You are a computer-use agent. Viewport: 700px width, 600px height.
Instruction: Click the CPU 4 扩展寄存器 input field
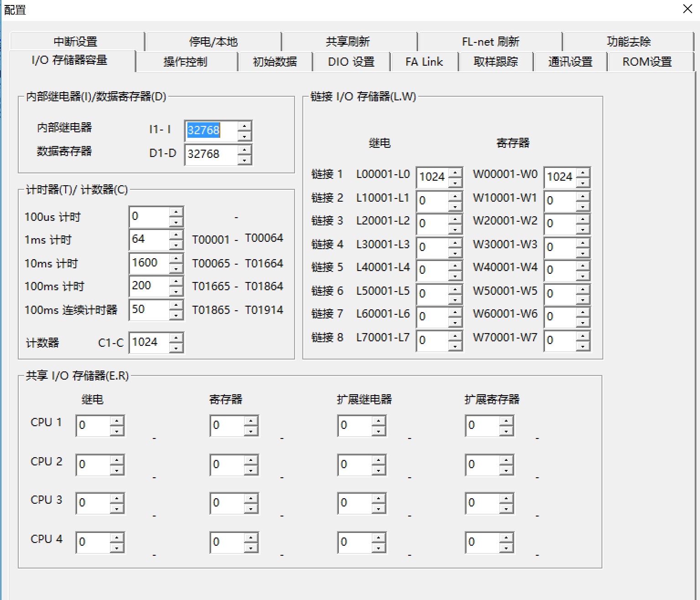click(482, 542)
